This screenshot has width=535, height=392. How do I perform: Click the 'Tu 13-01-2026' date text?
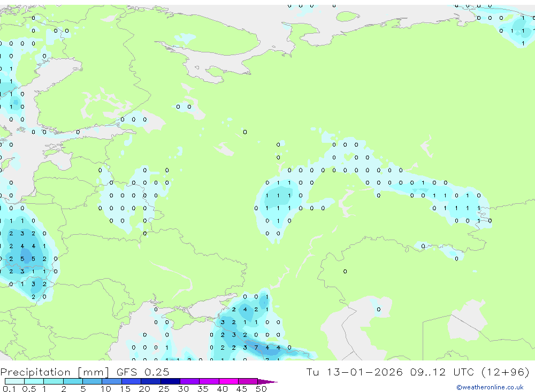tap(354, 372)
